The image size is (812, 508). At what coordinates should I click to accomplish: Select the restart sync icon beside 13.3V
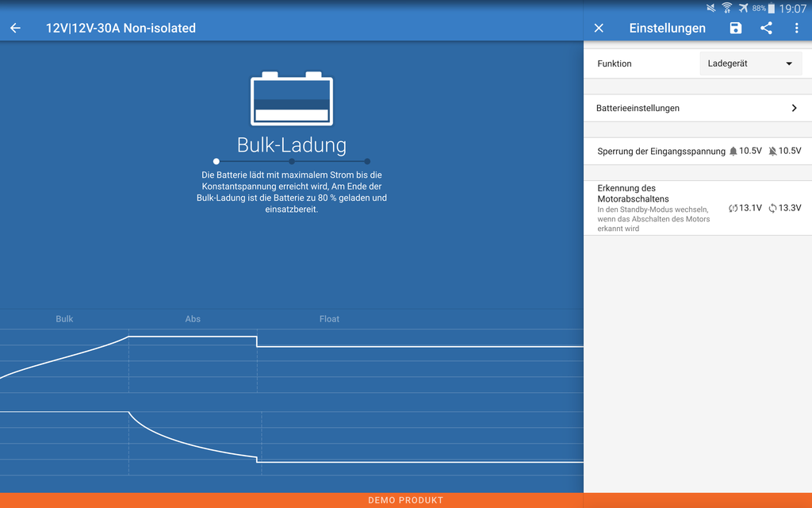[772, 209]
